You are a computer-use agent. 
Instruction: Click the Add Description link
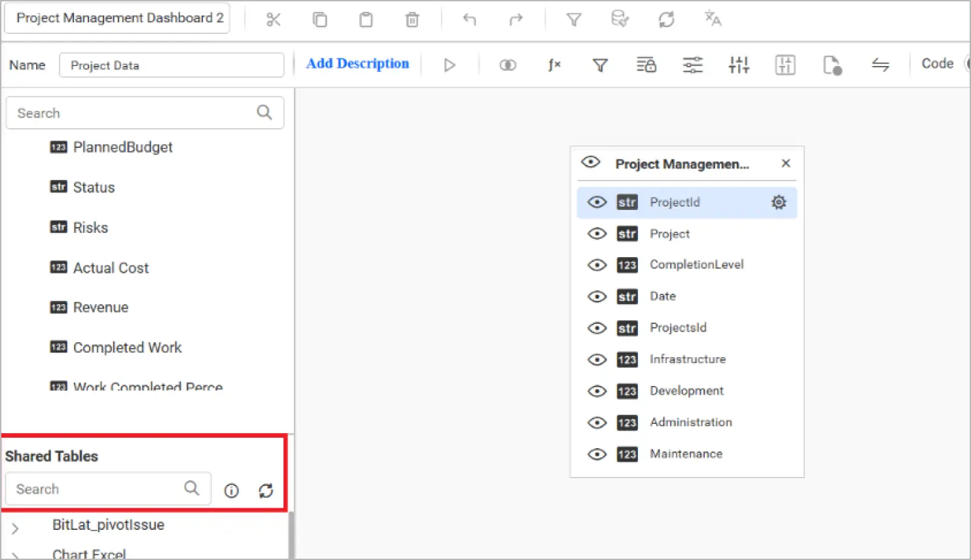[357, 63]
